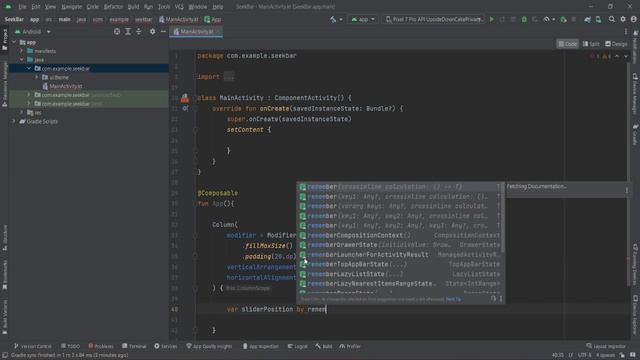640x360 pixels.
Task: Open the app run configuration dropdown
Action: (363, 19)
